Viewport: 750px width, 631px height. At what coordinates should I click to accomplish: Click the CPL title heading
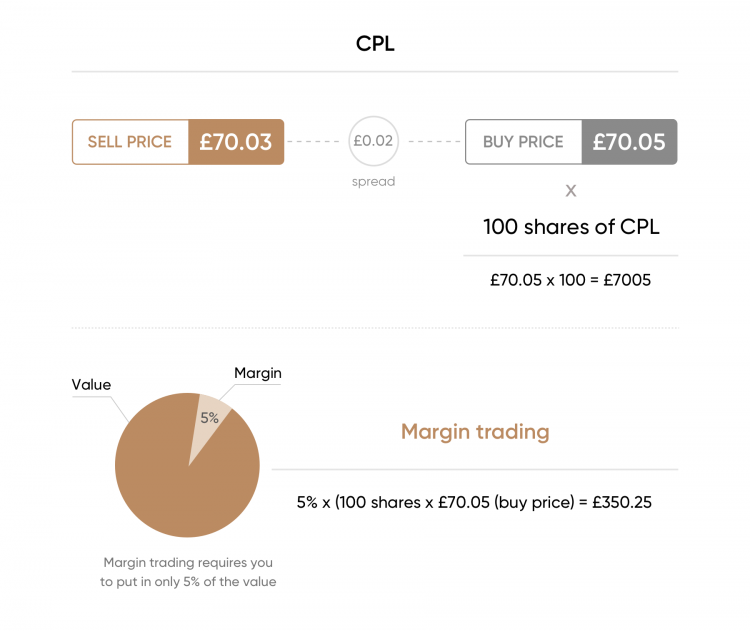point(374,44)
